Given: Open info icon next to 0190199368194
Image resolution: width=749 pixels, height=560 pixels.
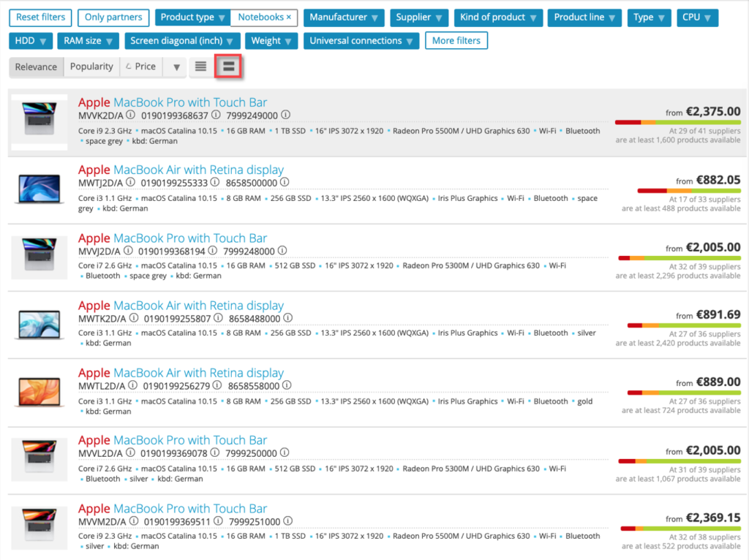Looking at the screenshot, I should coord(213,251).
